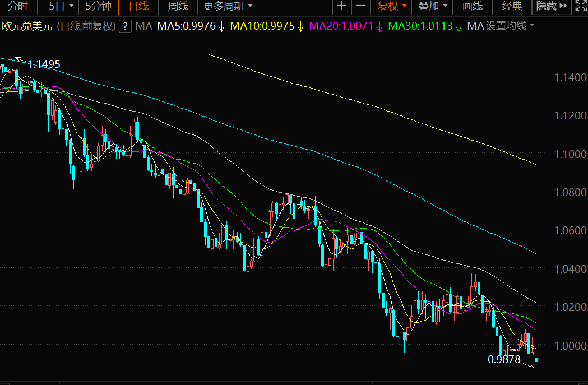Open the 叠加 overlay dropdown
The image size is (588, 385).
pyautogui.click(x=433, y=7)
